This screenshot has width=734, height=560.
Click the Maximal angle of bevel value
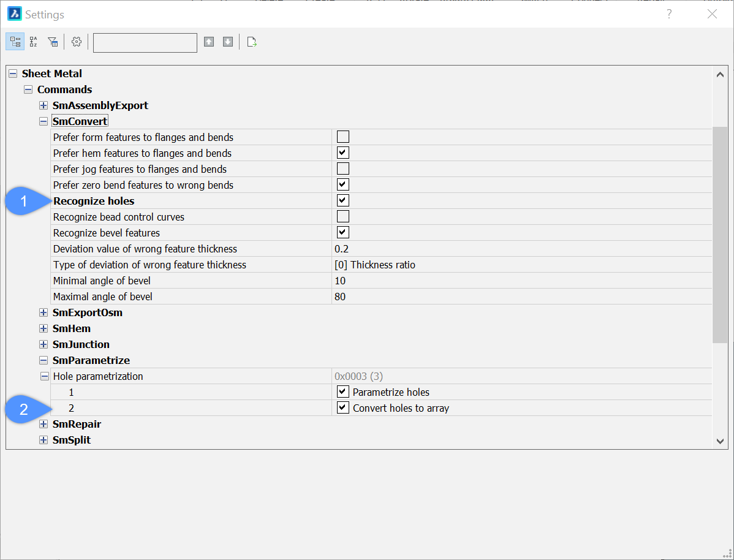click(x=521, y=297)
